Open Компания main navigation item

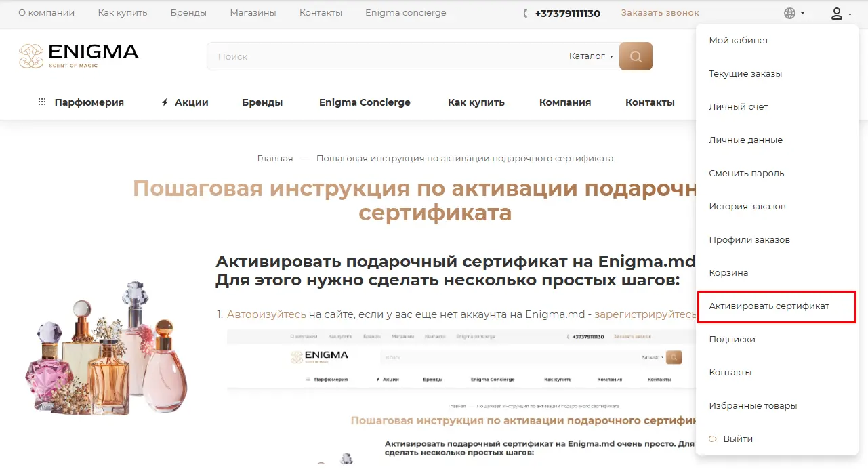(x=565, y=102)
